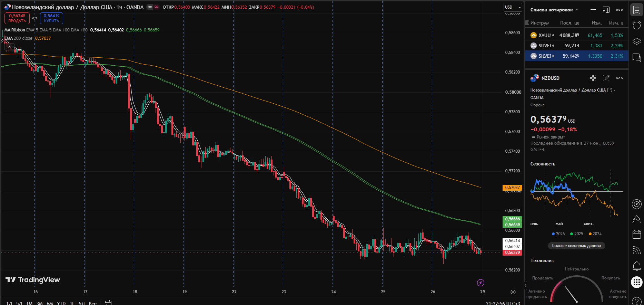Click the Изм. change column header
The width and height of the screenshot is (644, 305).
[x=597, y=23]
